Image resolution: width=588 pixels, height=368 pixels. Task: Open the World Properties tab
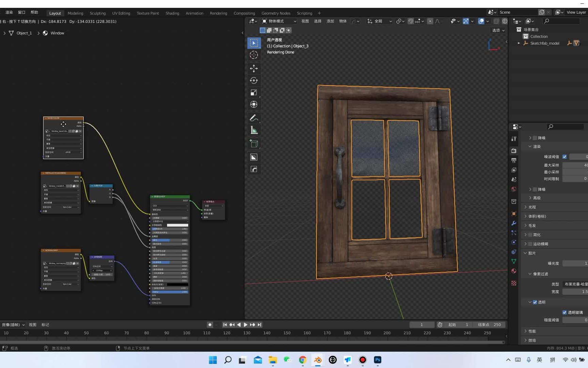point(514,189)
